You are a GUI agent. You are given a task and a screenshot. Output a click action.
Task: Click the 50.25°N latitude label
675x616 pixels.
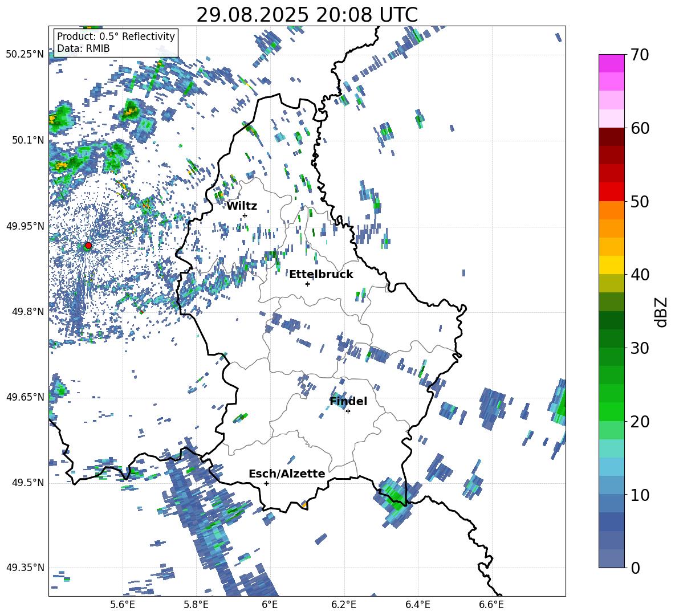(25, 55)
